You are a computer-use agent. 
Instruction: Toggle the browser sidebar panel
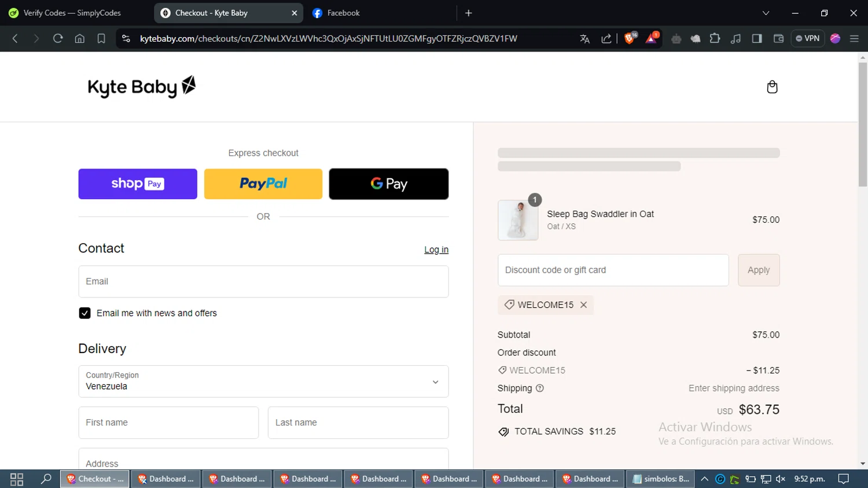(757, 39)
